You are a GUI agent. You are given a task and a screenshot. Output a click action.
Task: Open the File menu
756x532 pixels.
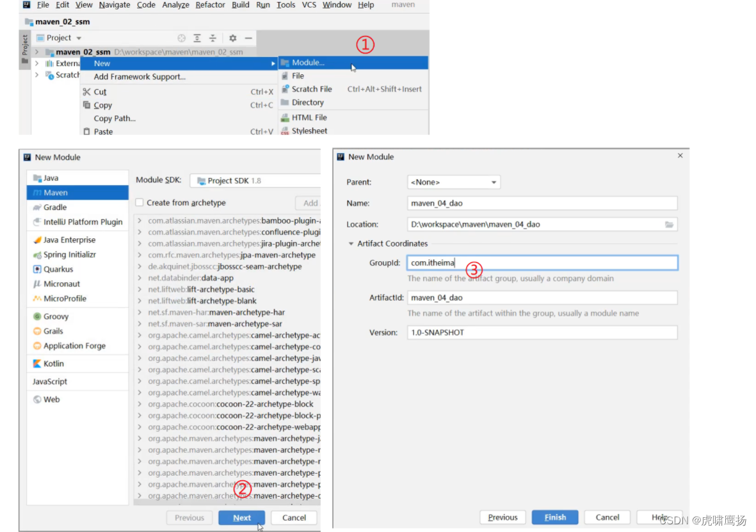(43, 5)
